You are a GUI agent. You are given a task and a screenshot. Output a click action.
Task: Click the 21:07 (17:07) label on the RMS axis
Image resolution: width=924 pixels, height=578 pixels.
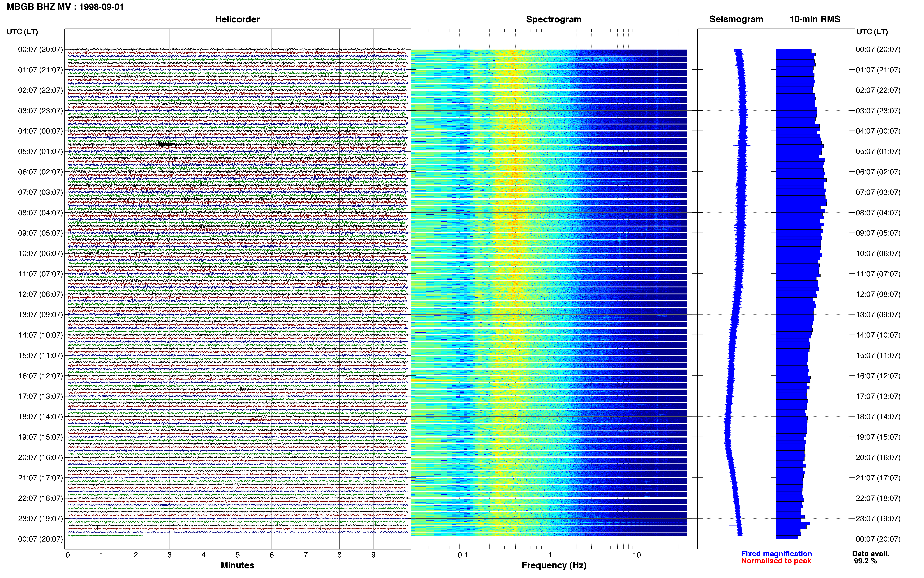[878, 478]
